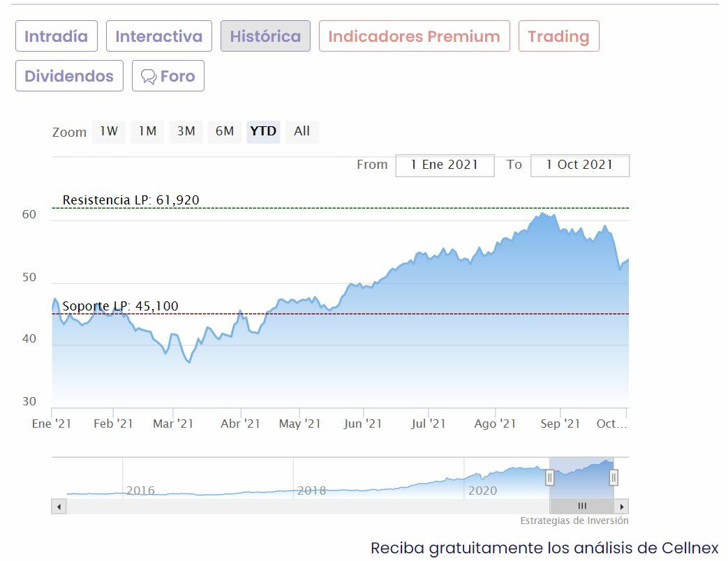Click the scrollbar left arrow

(59, 507)
